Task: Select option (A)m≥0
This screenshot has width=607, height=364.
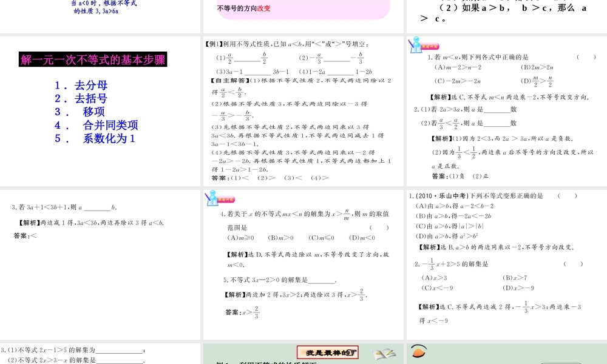Action: 240,238
